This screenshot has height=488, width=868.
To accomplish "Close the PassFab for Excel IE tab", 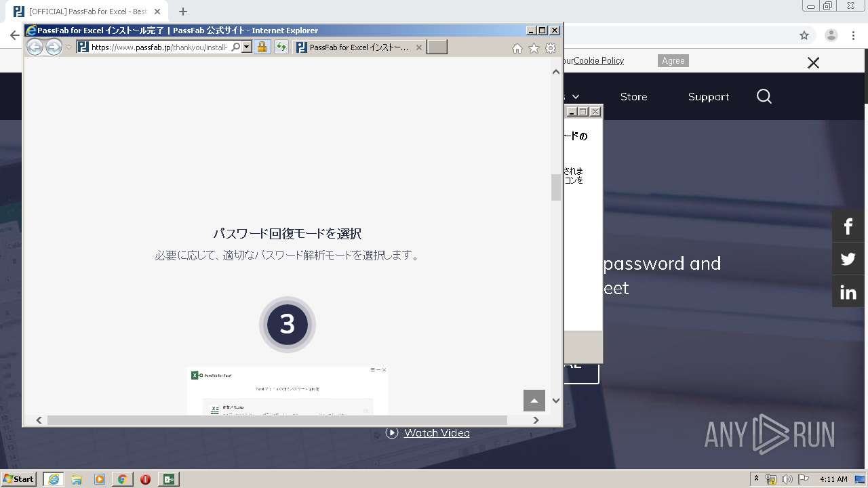I will (418, 47).
